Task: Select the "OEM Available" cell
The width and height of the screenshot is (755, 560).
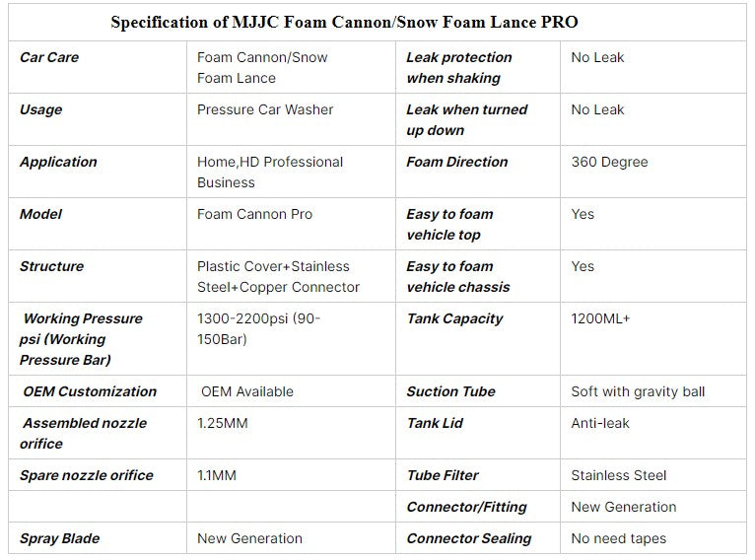Action: [x=247, y=391]
